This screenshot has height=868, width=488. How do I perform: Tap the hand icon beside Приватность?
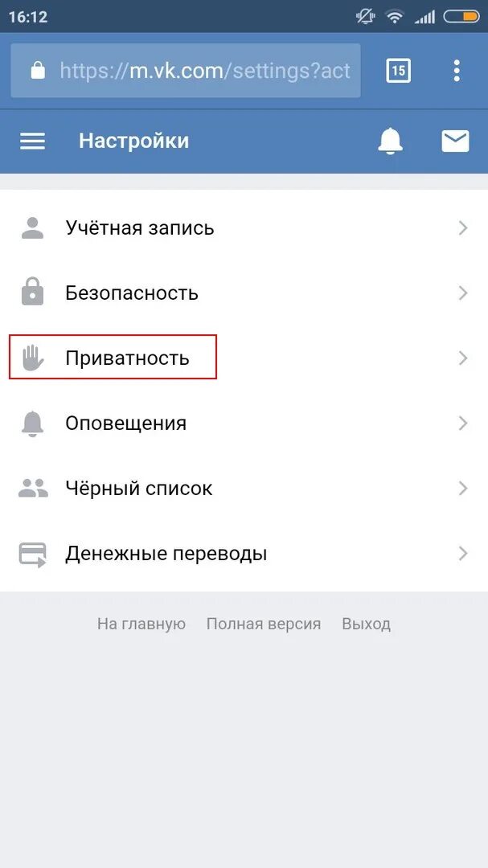(x=33, y=358)
